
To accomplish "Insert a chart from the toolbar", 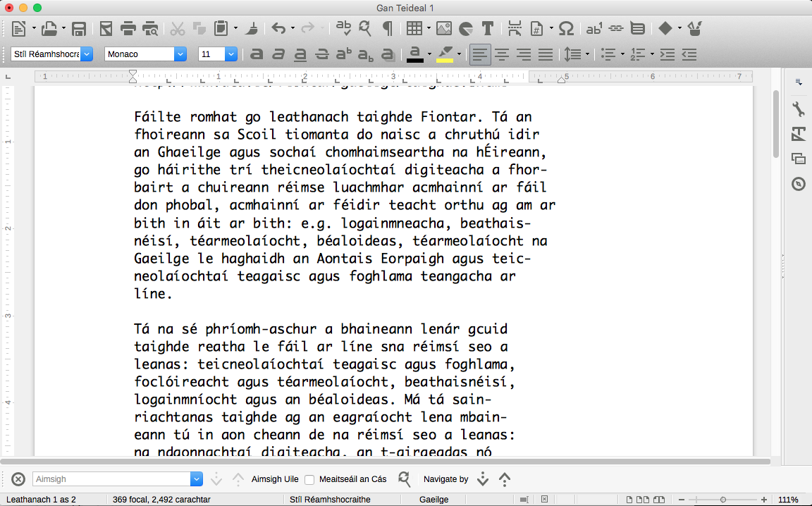I will click(x=465, y=29).
